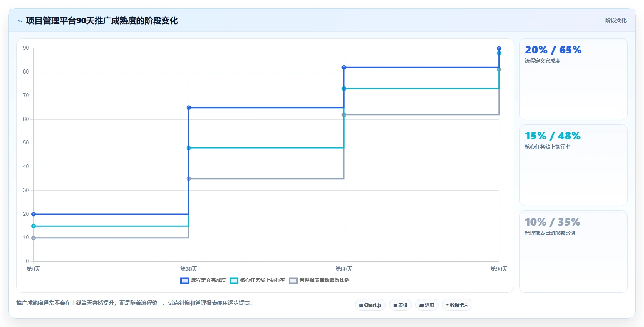Image resolution: width=644 pixels, height=327 pixels.
Task: Click the 第90天 x-axis label
Action: [x=499, y=269]
